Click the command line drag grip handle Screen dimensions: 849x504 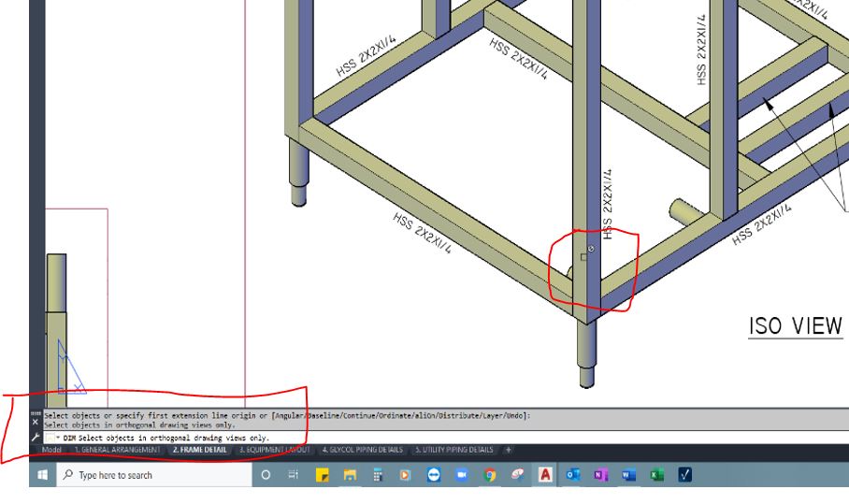[36, 413]
